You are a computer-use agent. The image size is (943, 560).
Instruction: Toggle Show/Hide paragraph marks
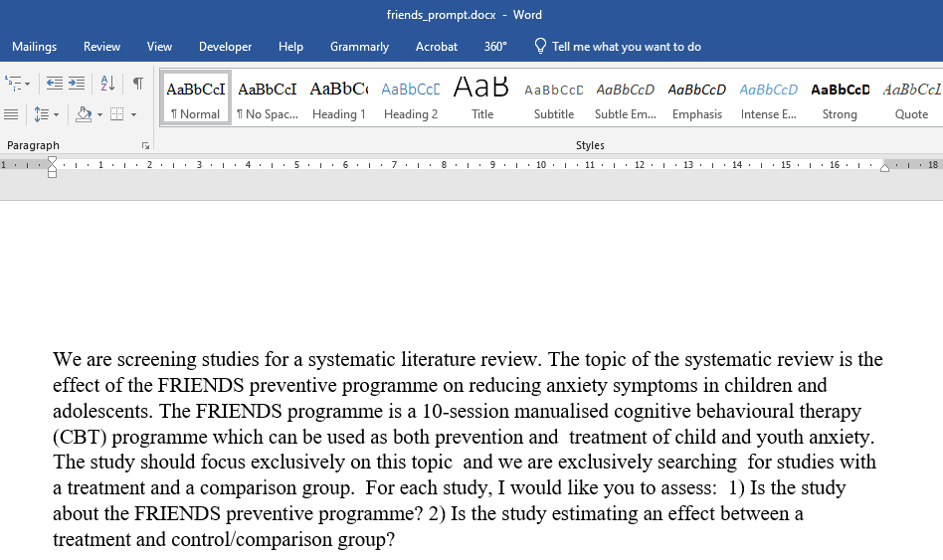(x=138, y=83)
